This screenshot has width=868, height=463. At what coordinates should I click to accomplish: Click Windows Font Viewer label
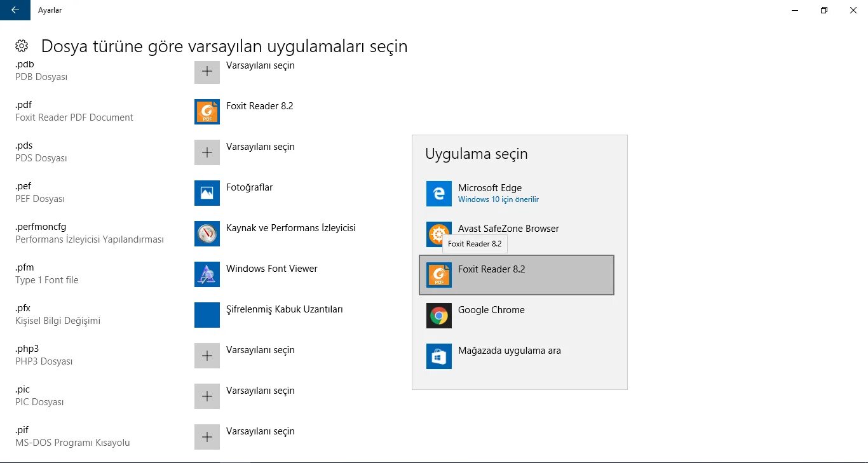tap(272, 269)
